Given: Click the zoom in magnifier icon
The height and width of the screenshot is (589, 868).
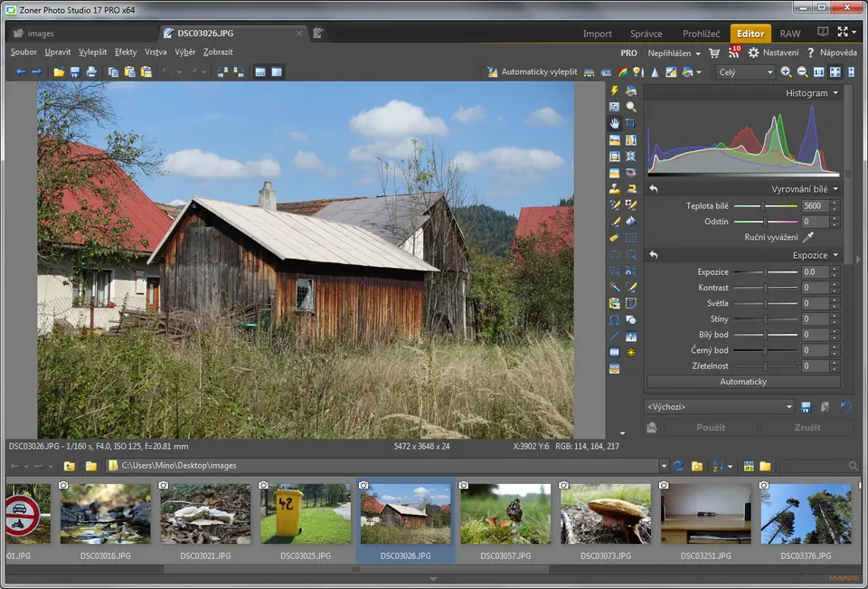Looking at the screenshot, I should [x=786, y=71].
